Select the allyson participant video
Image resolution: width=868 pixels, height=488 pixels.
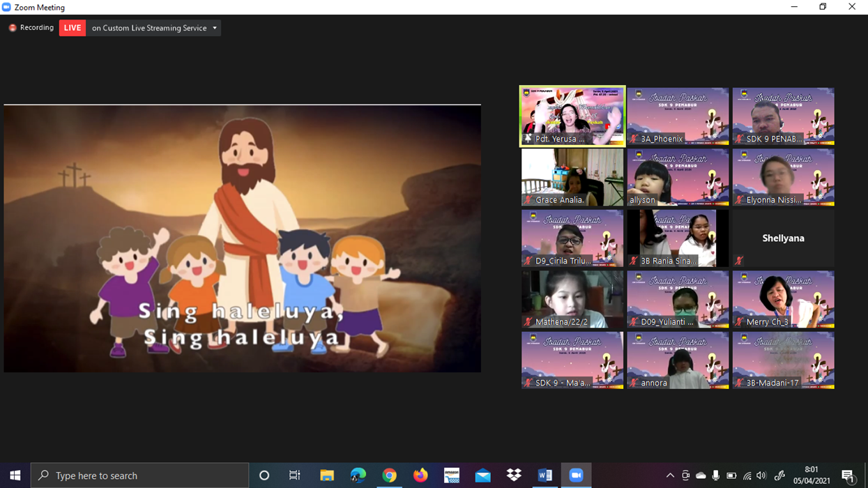click(678, 177)
